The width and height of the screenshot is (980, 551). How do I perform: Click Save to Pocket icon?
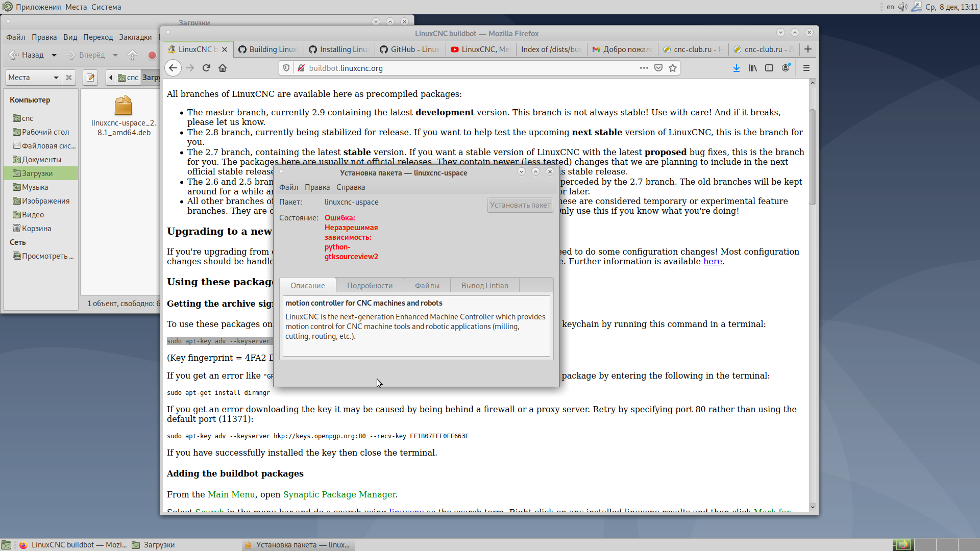658,68
